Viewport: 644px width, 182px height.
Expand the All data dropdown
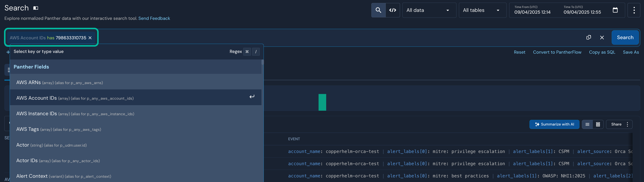click(429, 10)
